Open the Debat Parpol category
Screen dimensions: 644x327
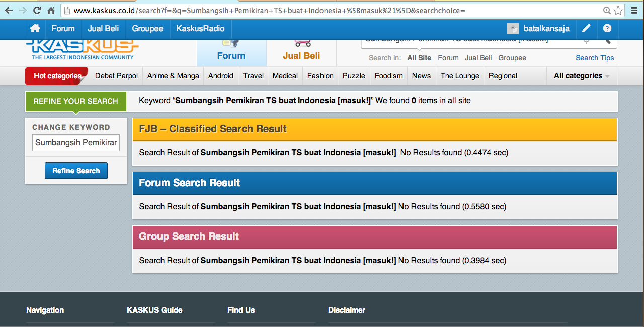(x=116, y=76)
